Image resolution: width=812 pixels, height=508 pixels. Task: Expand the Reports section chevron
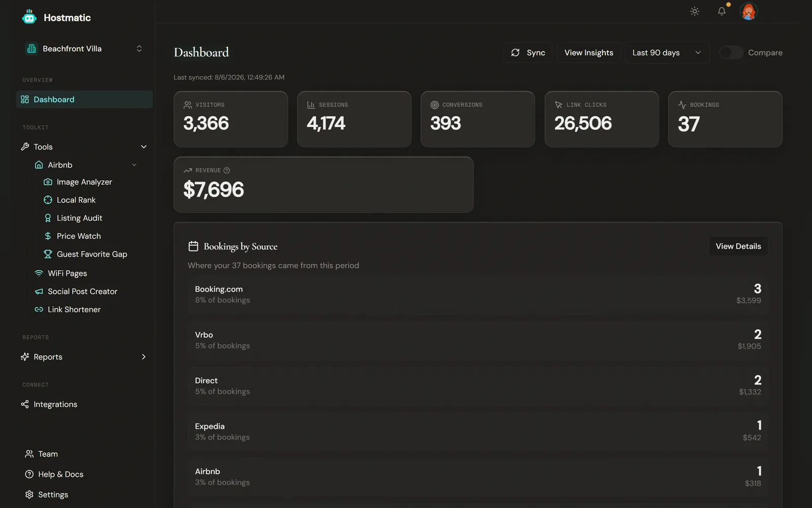tap(144, 357)
